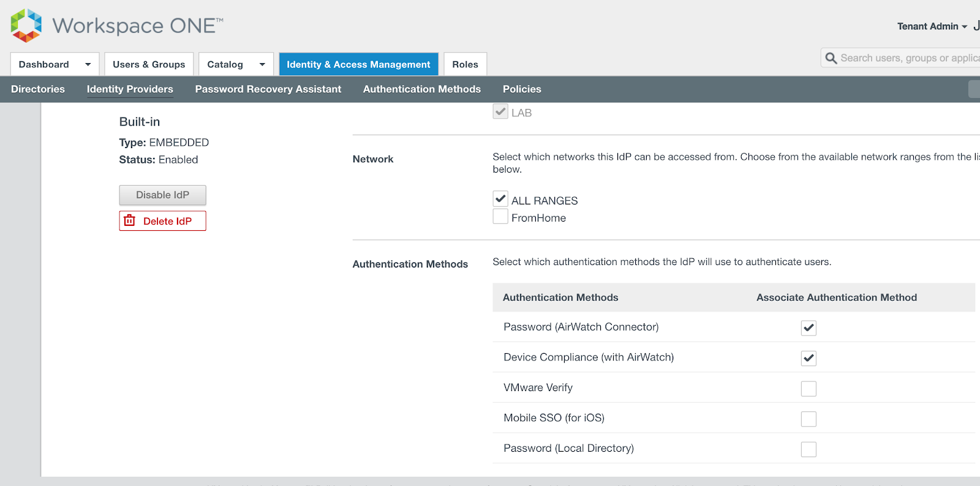Focus the search users, groups field
980x486 pixels.
(x=900, y=58)
